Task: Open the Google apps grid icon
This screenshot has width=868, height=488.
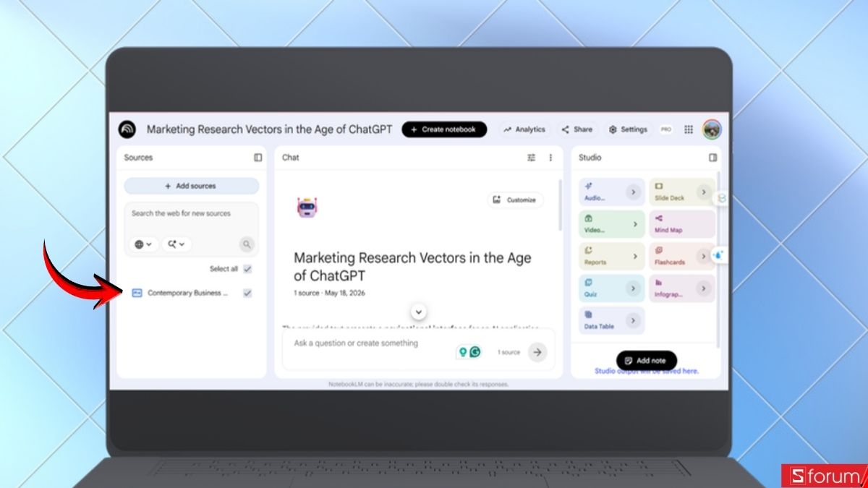Action: 689,129
